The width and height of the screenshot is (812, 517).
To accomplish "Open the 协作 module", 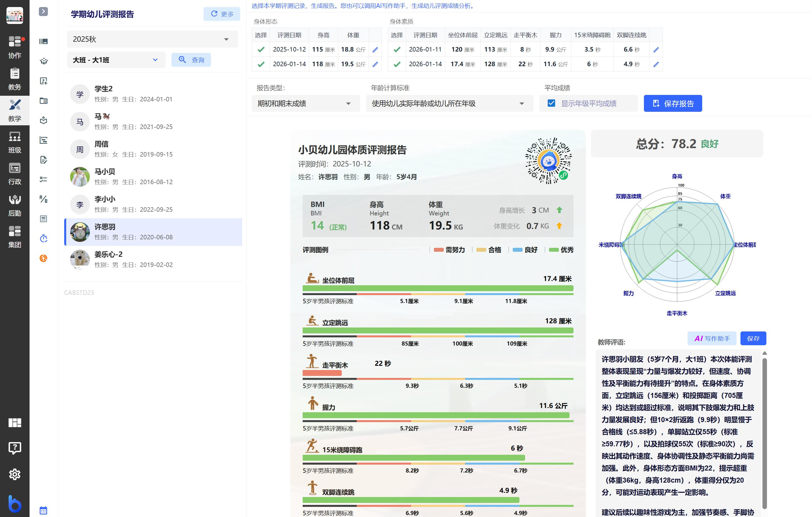I will pyautogui.click(x=15, y=47).
